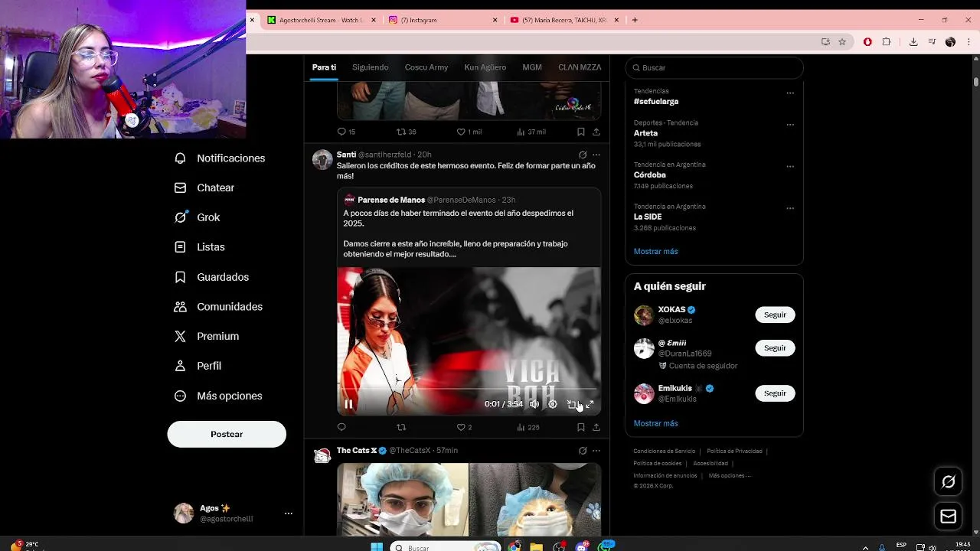
Task: Like Santi's post with 2 likes
Action: click(x=464, y=427)
